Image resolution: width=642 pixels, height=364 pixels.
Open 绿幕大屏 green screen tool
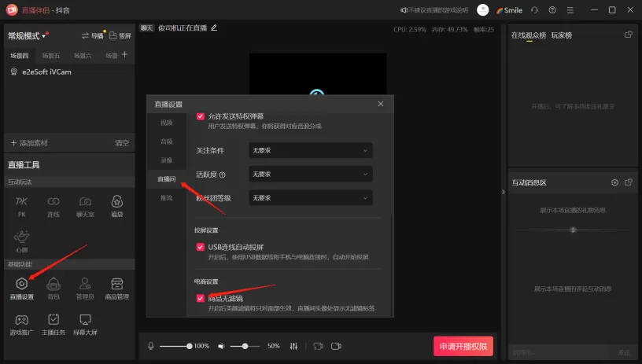coord(85,325)
